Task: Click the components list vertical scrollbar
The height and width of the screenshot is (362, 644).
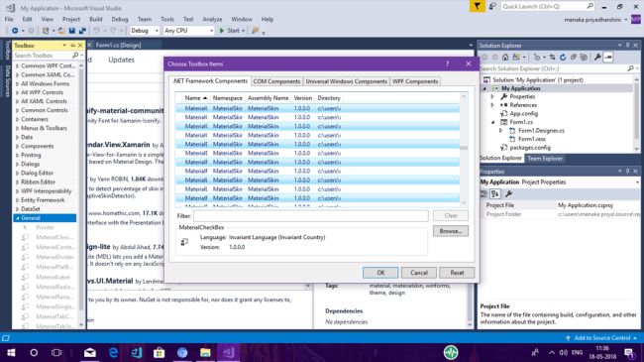Action: pyautogui.click(x=464, y=150)
